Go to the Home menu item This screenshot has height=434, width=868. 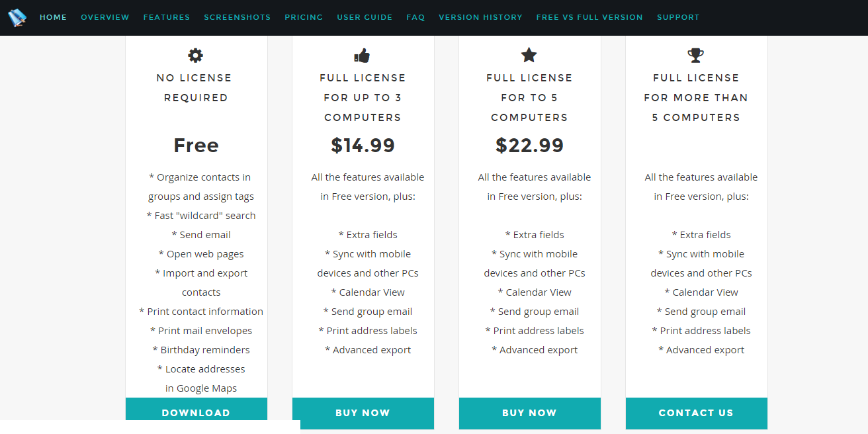[53, 17]
